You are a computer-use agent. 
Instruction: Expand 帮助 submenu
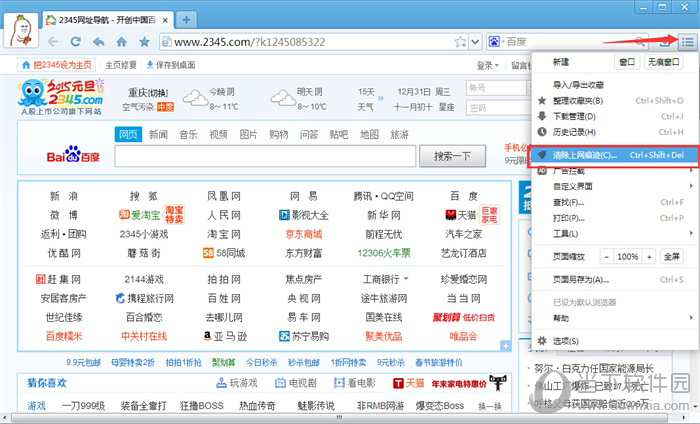click(615, 318)
